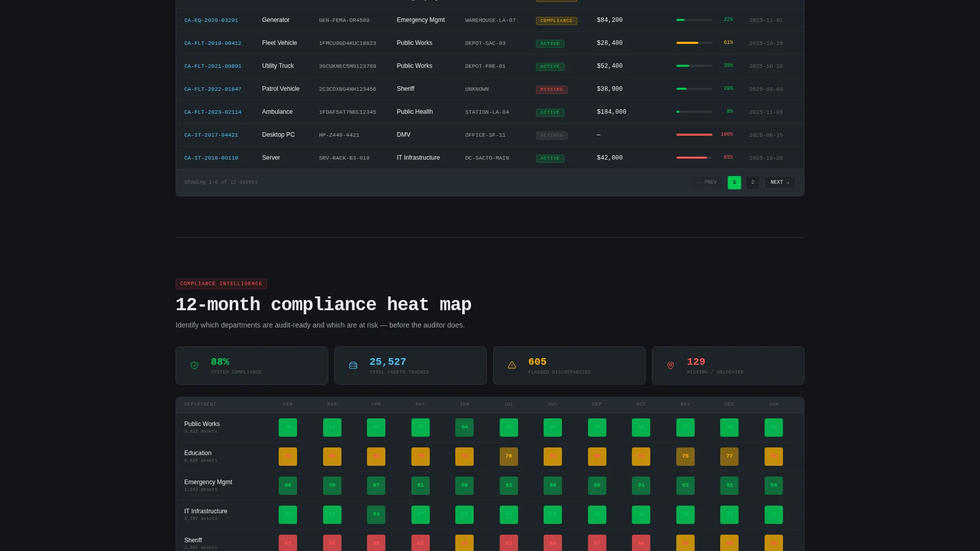Viewport: 980px width, 551px height.
Task: Click the shield icon on System Compliance card
Action: click(x=194, y=365)
